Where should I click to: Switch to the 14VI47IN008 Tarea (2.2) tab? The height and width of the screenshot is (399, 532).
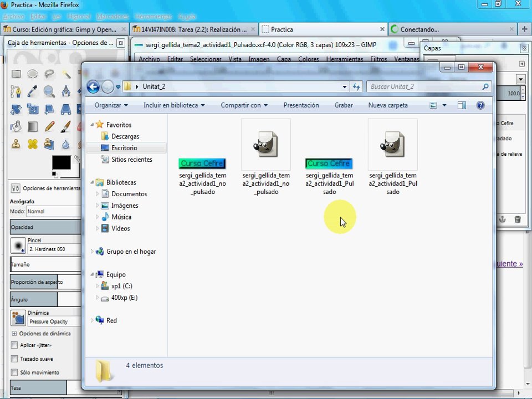pos(194,29)
